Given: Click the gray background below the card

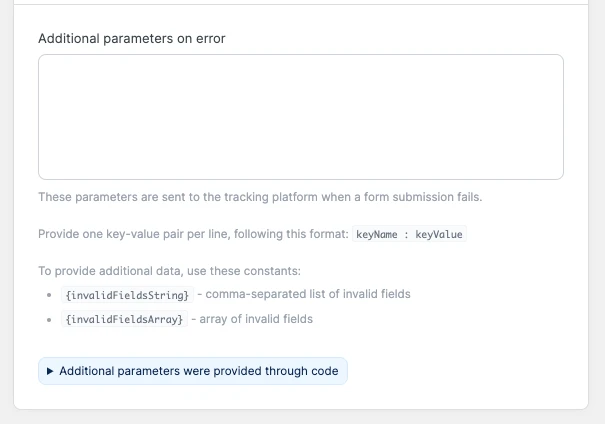Looking at the screenshot, I should [300, 417].
